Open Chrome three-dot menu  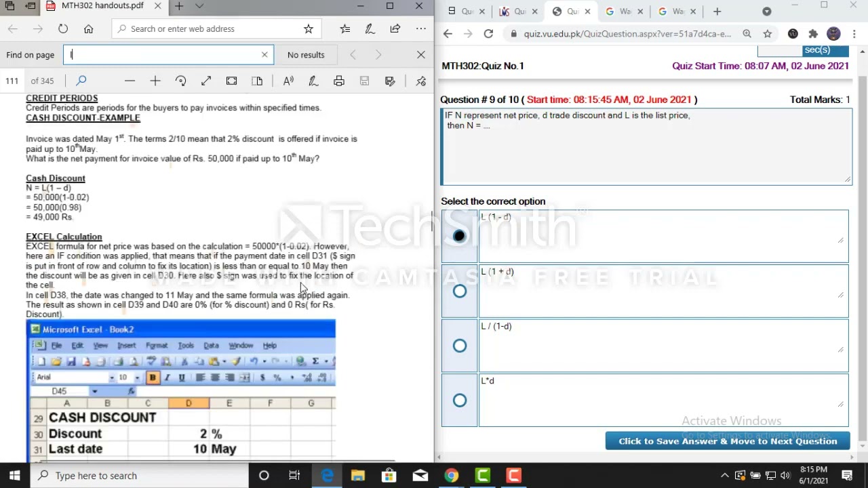(854, 34)
